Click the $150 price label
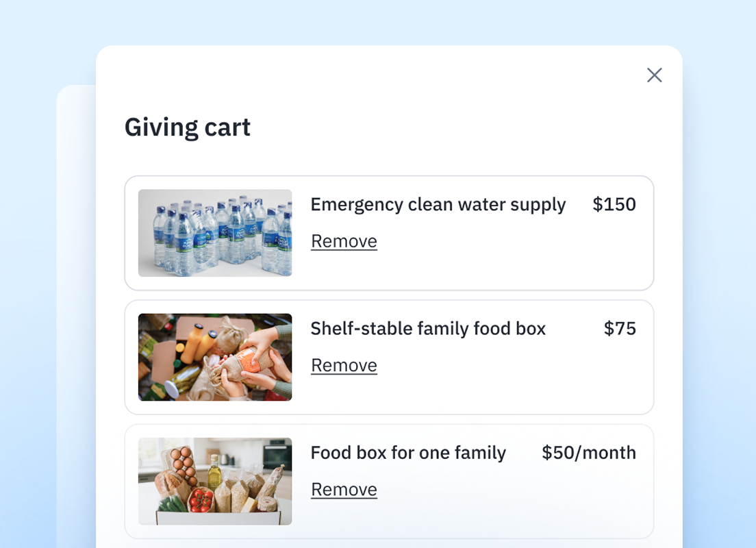Screen dimensions: 756x548 click(614, 204)
